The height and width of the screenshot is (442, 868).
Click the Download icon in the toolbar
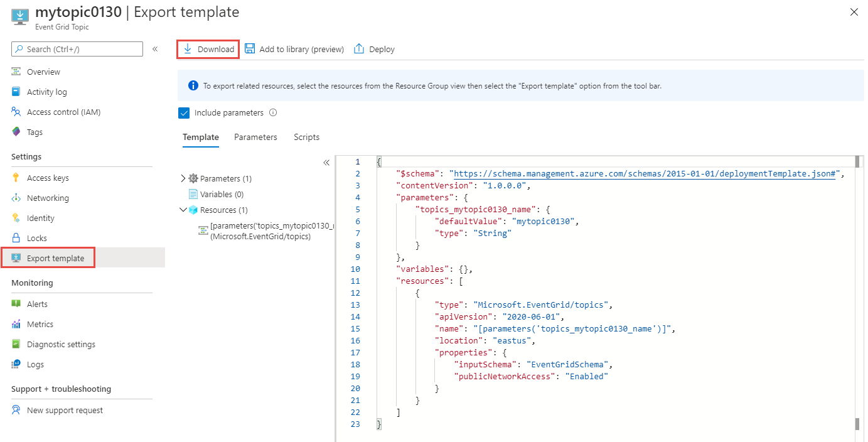coord(188,49)
